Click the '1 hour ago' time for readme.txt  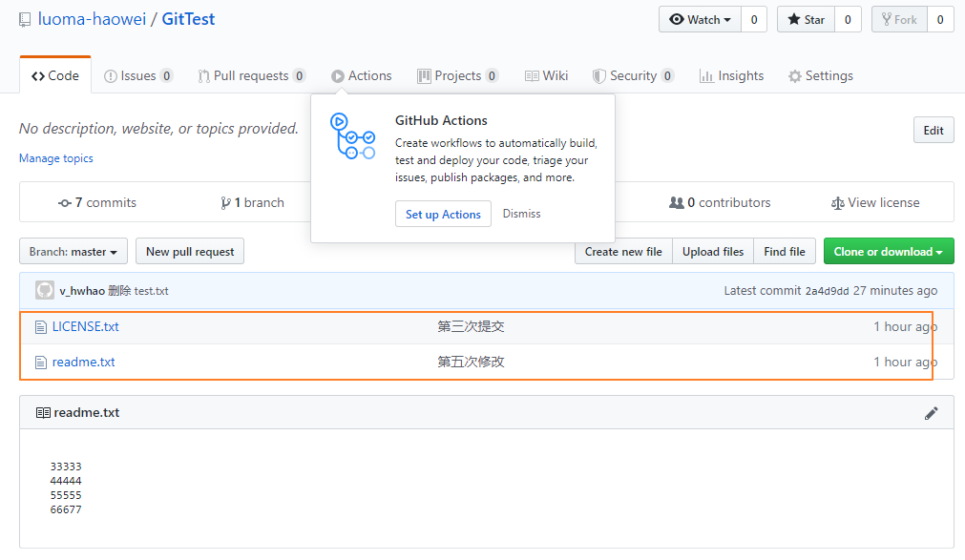[905, 362]
